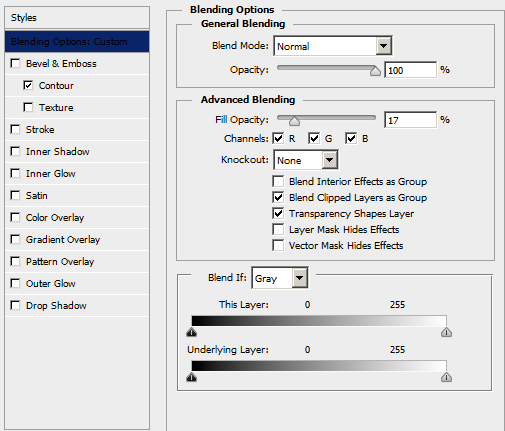This screenshot has width=505, height=431.
Task: Open the Stroke settings label
Action: [40, 129]
